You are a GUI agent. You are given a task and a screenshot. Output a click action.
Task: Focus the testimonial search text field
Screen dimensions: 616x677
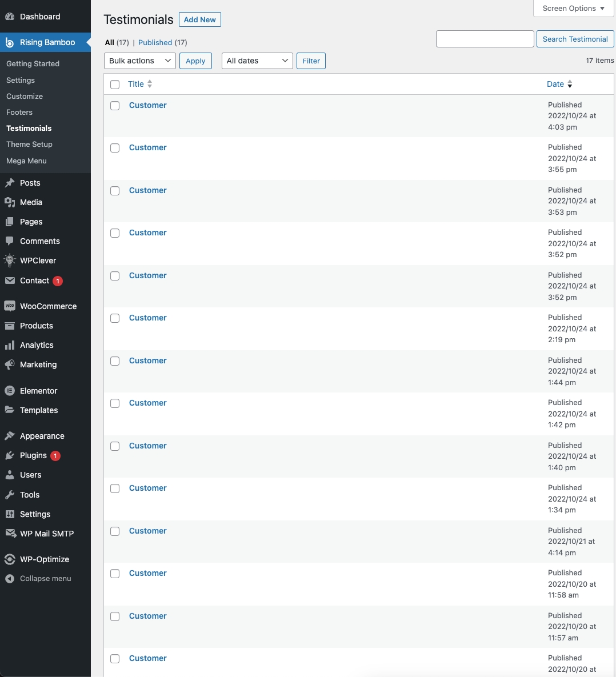point(485,39)
